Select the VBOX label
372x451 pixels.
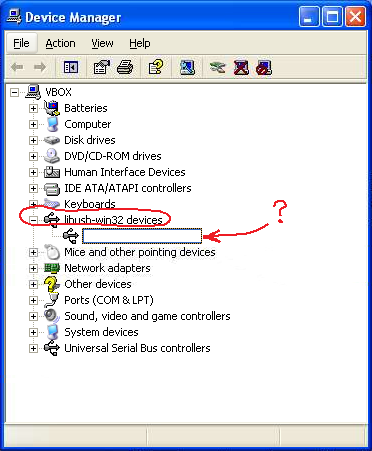(x=58, y=92)
